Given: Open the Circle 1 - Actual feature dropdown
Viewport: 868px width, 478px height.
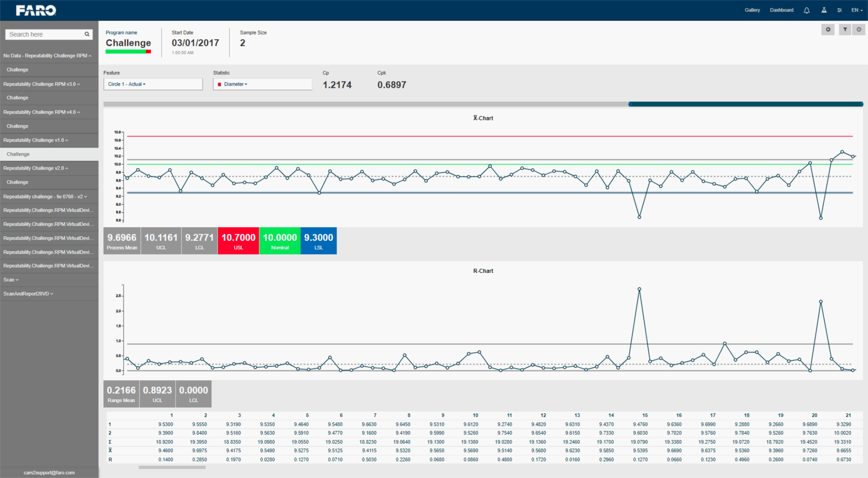Looking at the screenshot, I should 153,84.
